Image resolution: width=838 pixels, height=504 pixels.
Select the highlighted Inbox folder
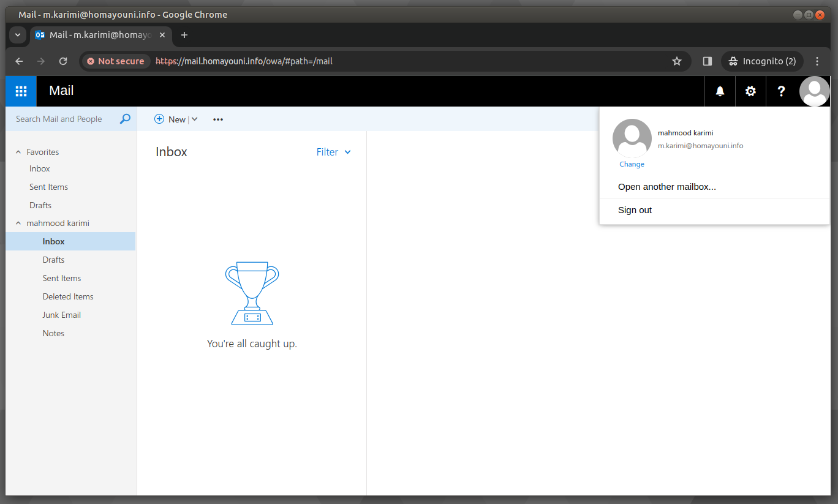(x=70, y=241)
